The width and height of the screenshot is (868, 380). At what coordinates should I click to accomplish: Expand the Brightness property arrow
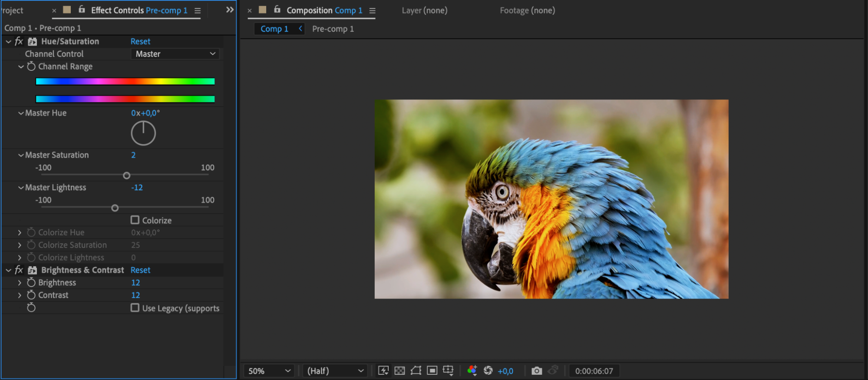click(20, 283)
